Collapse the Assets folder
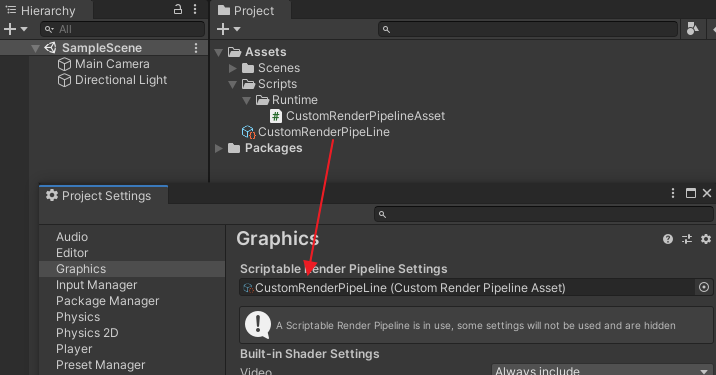This screenshot has height=375, width=716. point(219,53)
